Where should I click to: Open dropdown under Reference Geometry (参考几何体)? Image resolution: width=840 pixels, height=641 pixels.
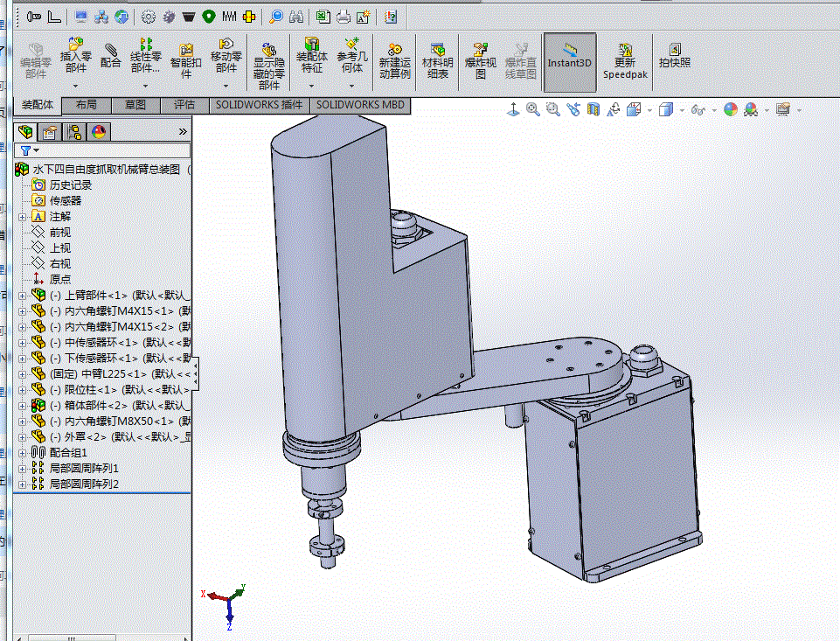352,86
